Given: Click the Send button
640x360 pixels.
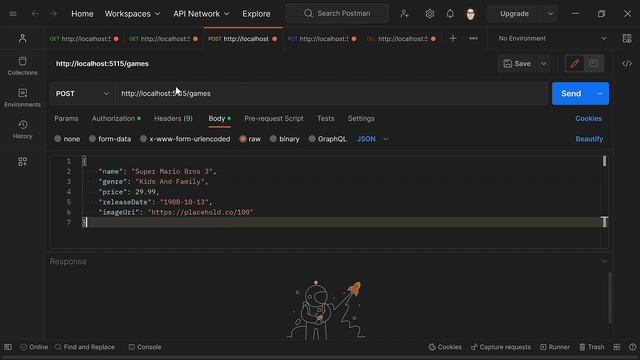Looking at the screenshot, I should (571, 93).
